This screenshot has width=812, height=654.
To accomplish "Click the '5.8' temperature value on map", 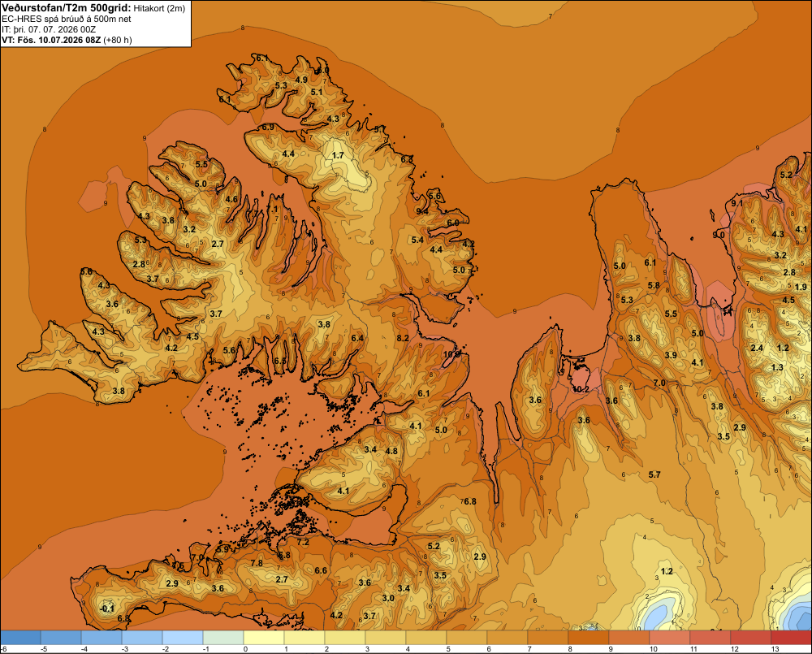I will coord(654,285).
